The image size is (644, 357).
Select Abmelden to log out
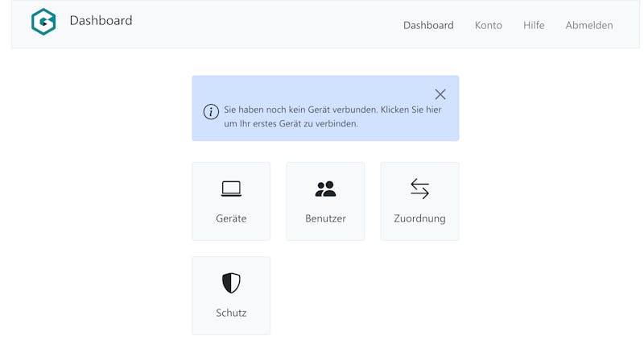[x=589, y=26]
